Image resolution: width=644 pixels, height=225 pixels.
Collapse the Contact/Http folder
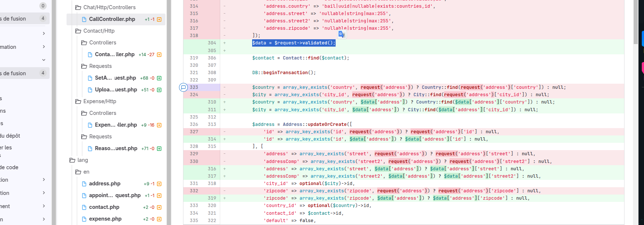coord(95,31)
